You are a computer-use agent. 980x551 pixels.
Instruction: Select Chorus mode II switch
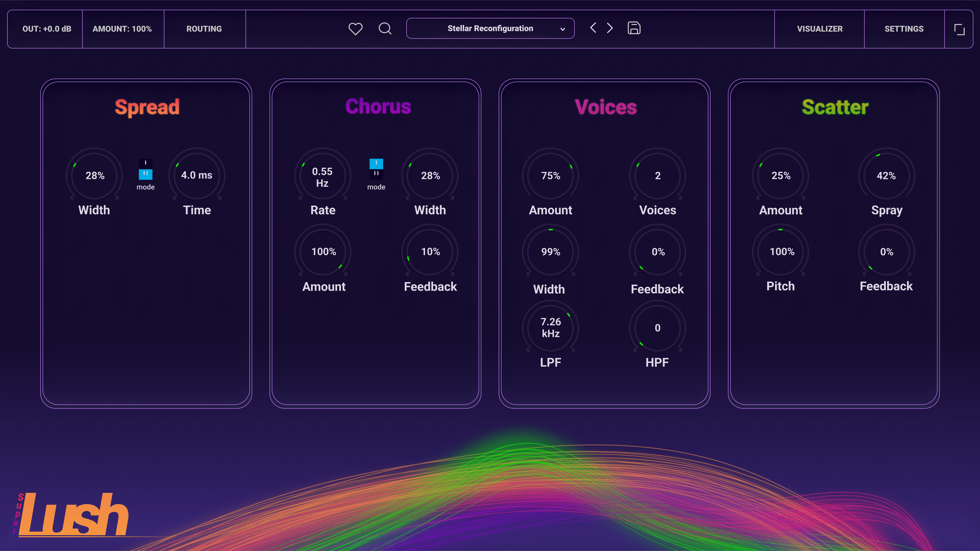point(376,174)
